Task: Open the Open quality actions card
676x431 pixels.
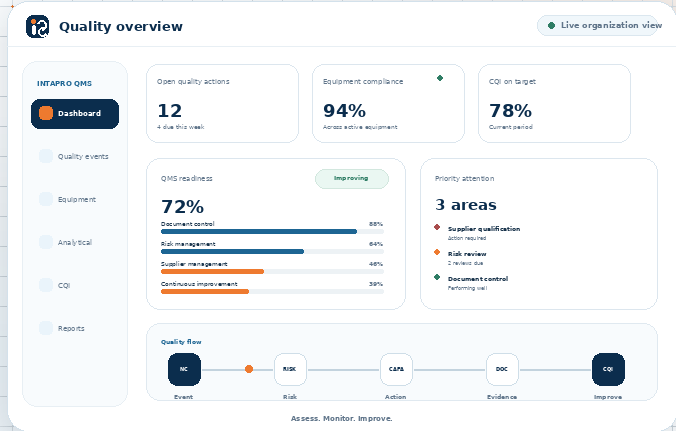Action: [x=222, y=103]
